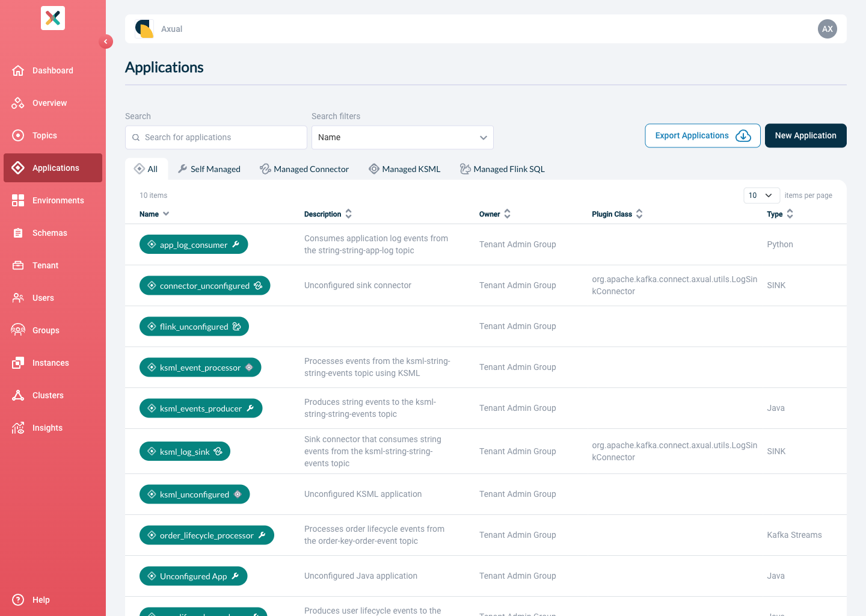The height and width of the screenshot is (616, 866).
Task: Sort table by Plugin Class column
Action: tap(617, 214)
